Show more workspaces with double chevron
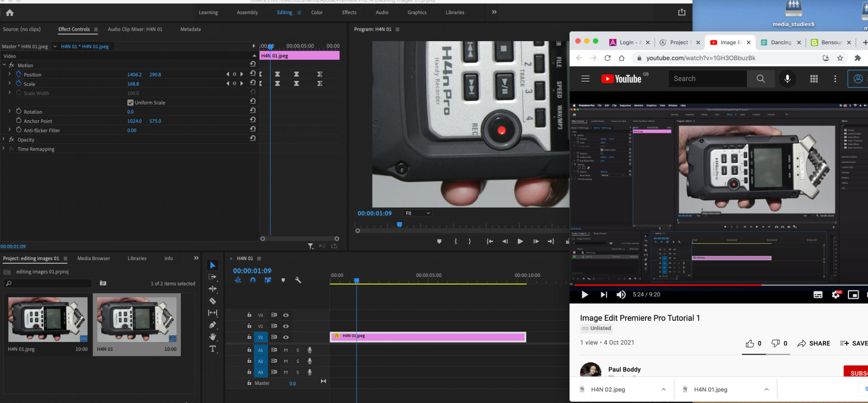Image resolution: width=868 pixels, height=403 pixels. [x=494, y=12]
